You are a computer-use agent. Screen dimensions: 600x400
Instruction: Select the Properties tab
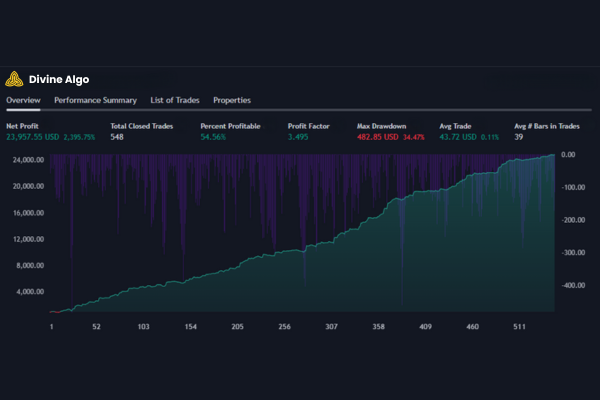tap(232, 100)
